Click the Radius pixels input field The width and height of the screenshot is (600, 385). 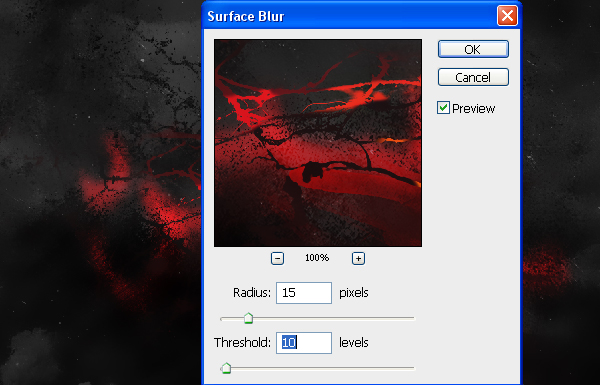(304, 293)
